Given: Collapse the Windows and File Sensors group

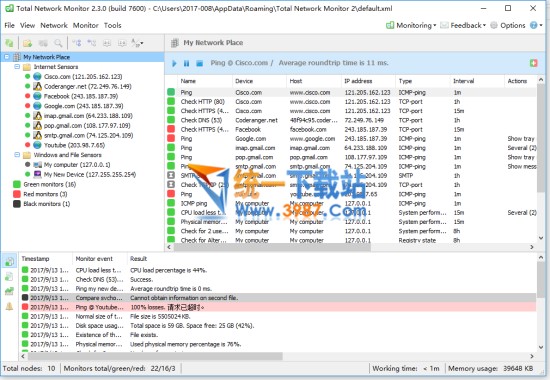Looking at the screenshot, I should click(x=17, y=154).
